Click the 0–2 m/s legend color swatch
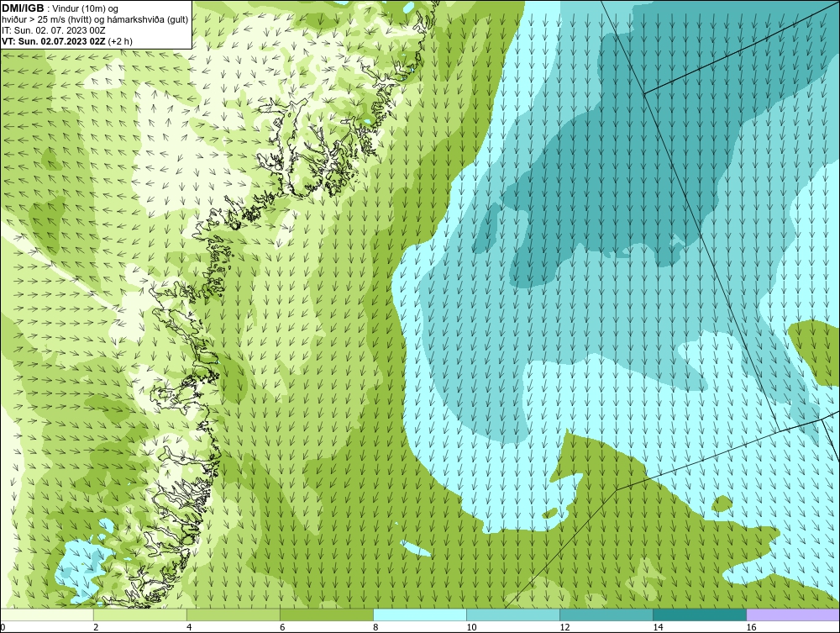The width and height of the screenshot is (840, 633). tap(47, 615)
